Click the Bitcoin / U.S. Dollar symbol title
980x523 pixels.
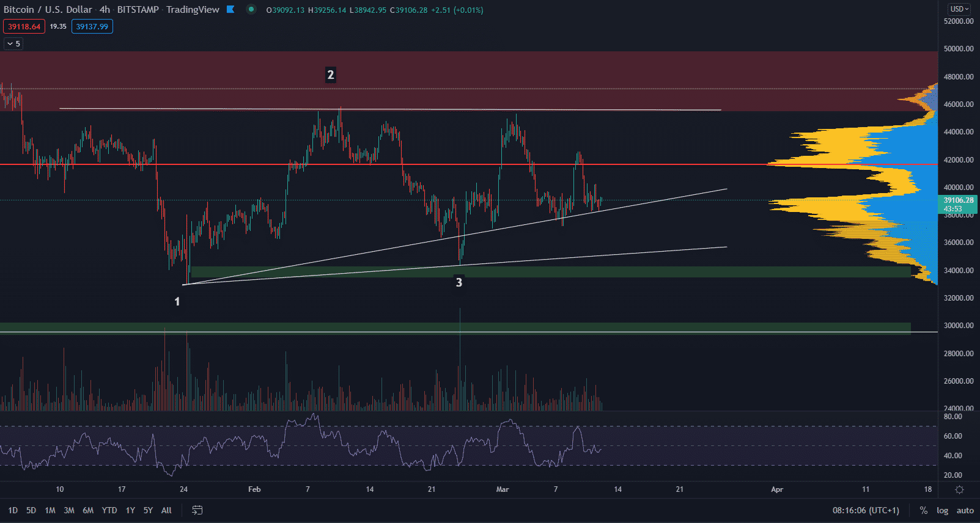(x=48, y=9)
